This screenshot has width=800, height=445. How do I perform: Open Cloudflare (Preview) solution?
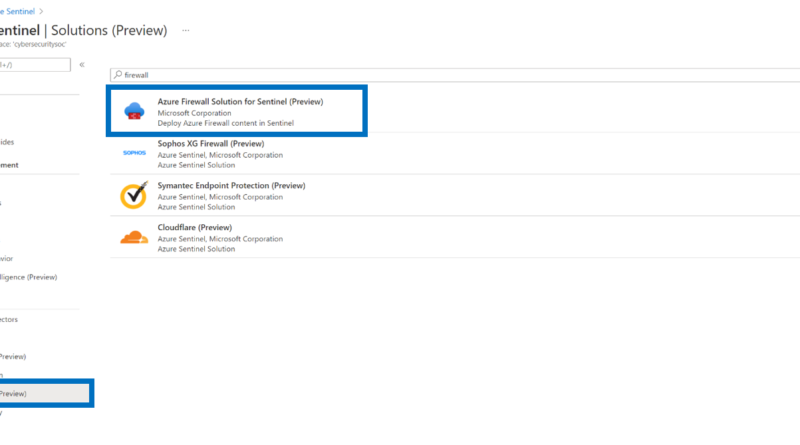coord(194,227)
